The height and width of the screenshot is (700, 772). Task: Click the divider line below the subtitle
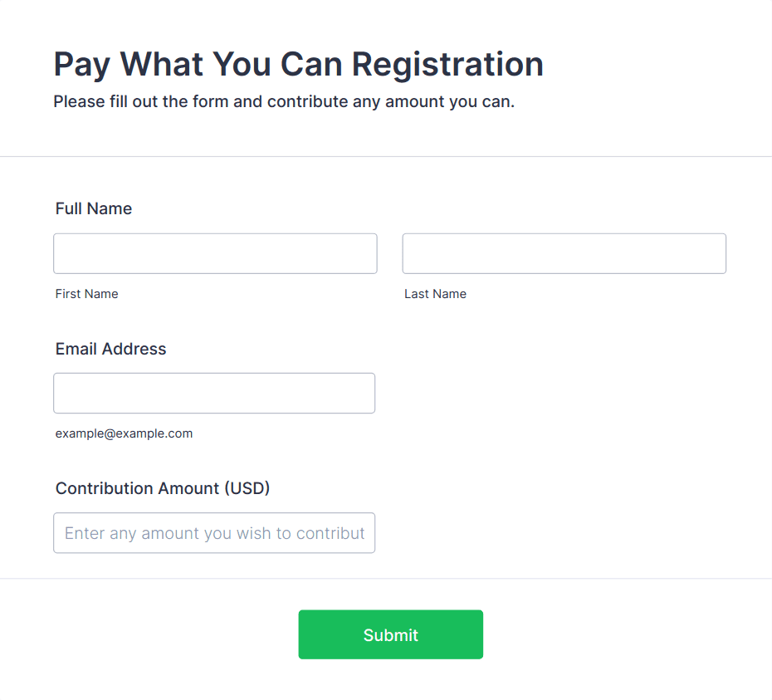[386, 156]
